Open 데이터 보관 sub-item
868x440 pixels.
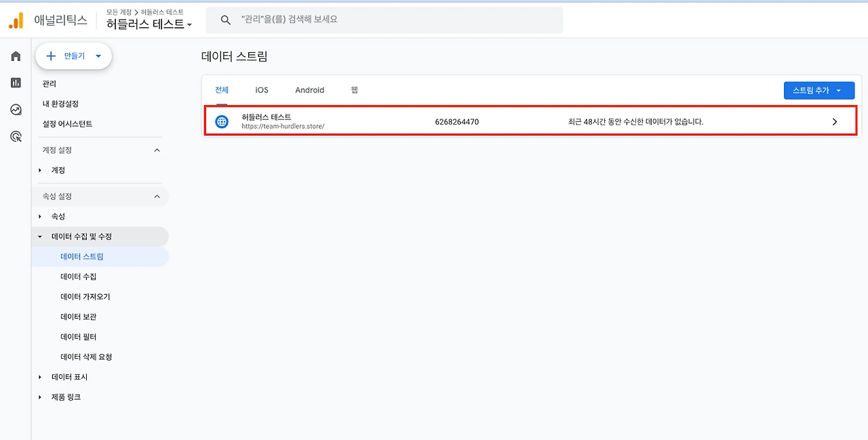79,317
